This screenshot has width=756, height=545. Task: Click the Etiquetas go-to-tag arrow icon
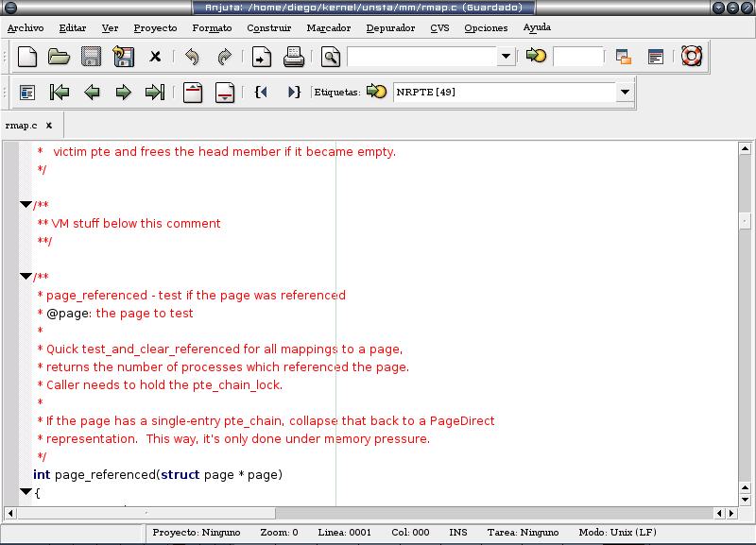(376, 91)
